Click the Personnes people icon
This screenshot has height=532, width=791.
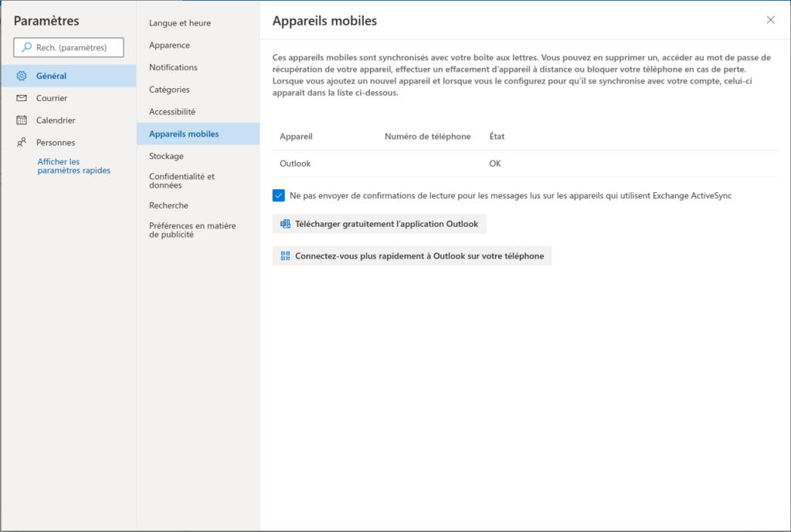click(22, 143)
